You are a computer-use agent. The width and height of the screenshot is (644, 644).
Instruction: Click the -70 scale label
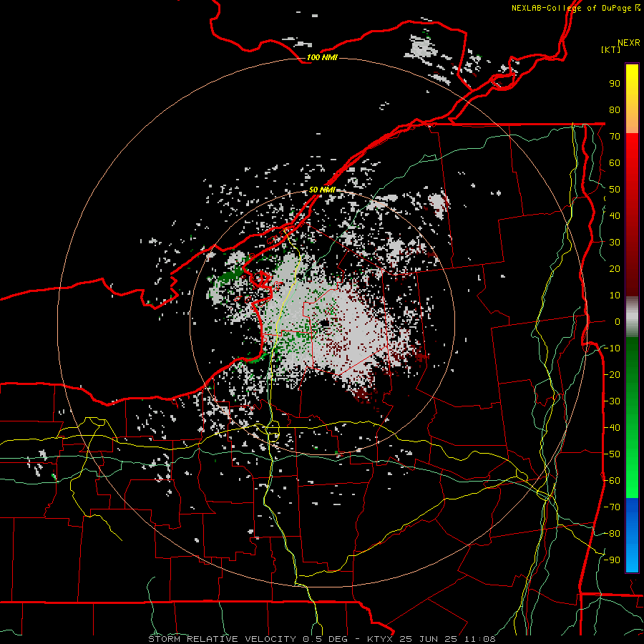point(612,507)
